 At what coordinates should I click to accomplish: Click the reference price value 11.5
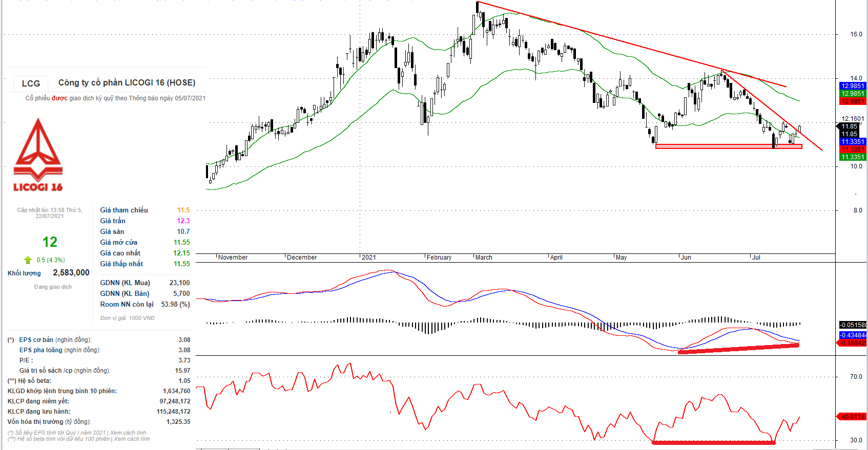coord(183,210)
